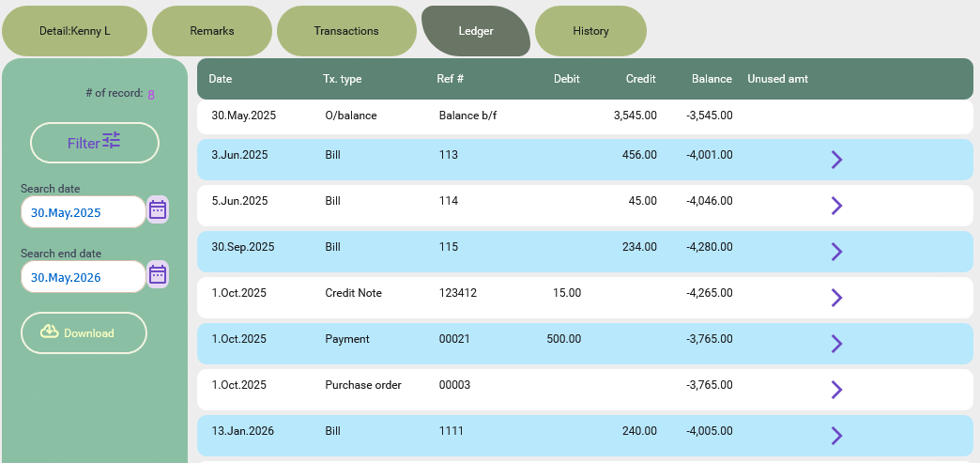The width and height of the screenshot is (980, 463).
Task: Click the 45.00 credit value
Action: [642, 201]
